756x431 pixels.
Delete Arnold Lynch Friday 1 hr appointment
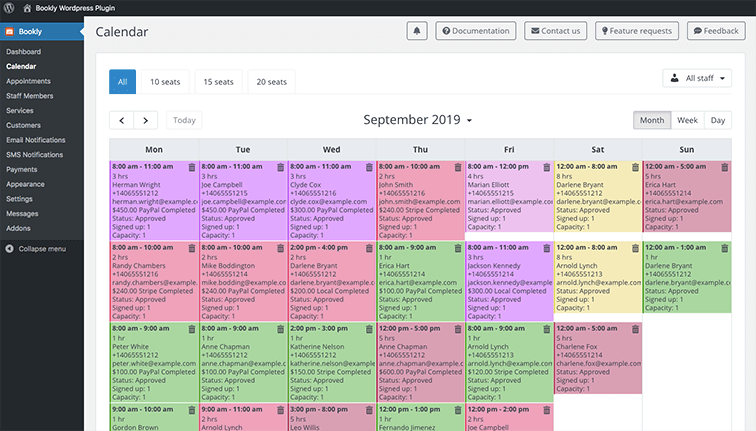pos(546,329)
